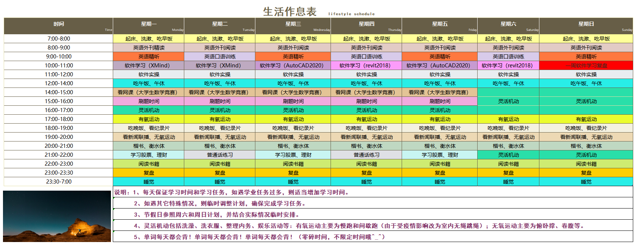This screenshot has width=644, height=245.
Task: Click the "15:00-16:00" time cell
Action: [x=58, y=101]
